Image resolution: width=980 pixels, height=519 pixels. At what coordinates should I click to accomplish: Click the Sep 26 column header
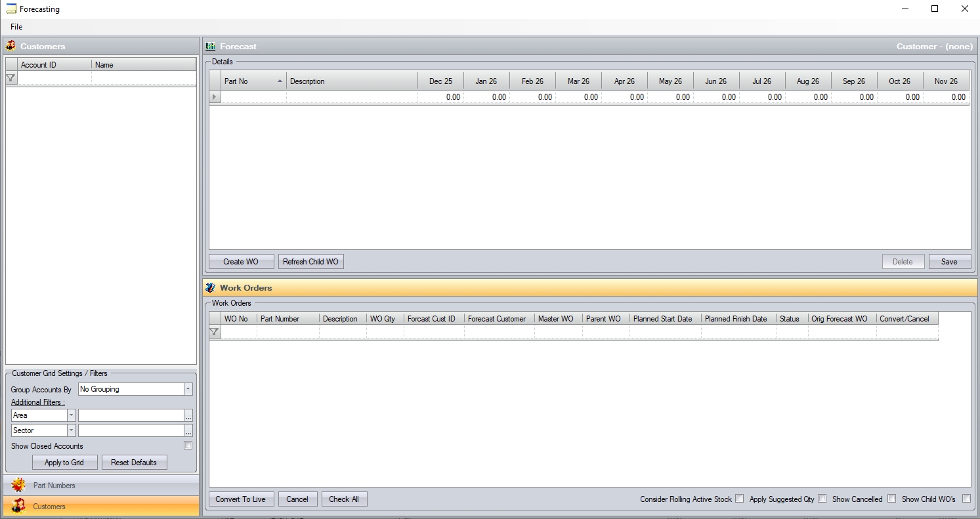point(854,81)
